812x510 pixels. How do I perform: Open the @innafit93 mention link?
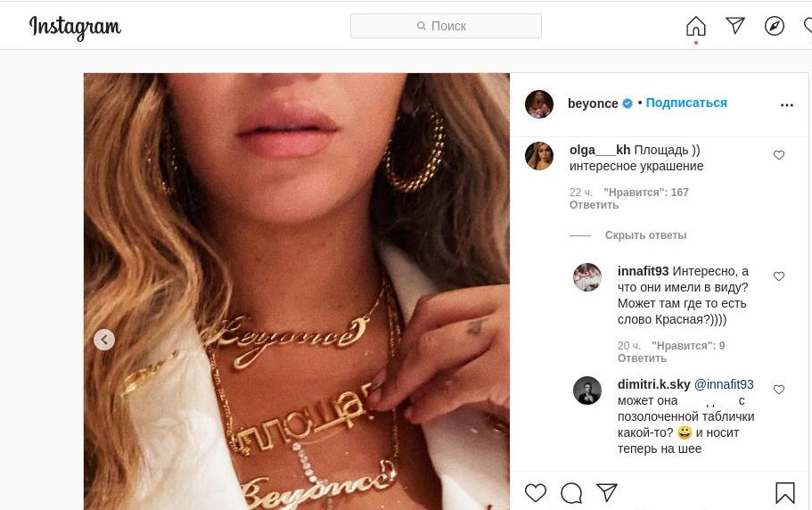coord(724,384)
